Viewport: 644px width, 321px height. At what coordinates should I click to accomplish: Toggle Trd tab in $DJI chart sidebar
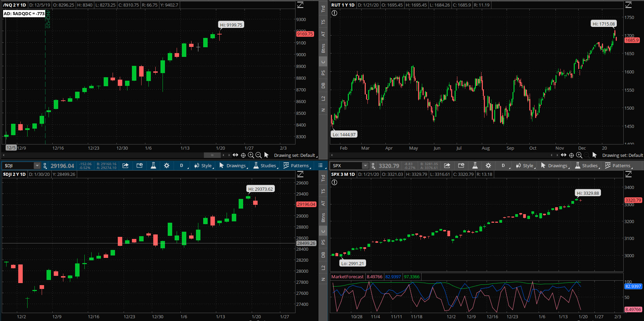tap(323, 178)
